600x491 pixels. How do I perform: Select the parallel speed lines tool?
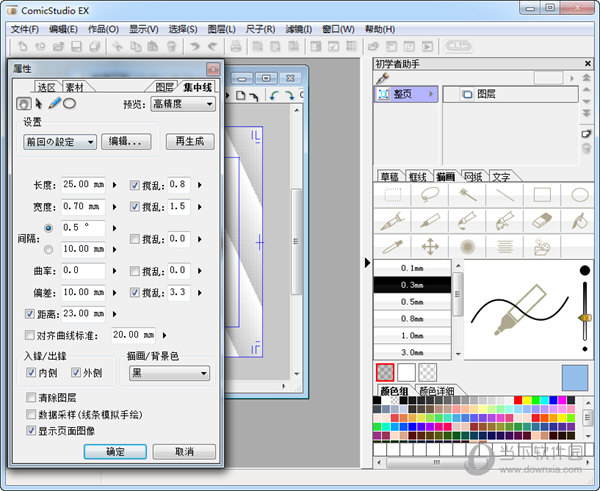(505, 247)
